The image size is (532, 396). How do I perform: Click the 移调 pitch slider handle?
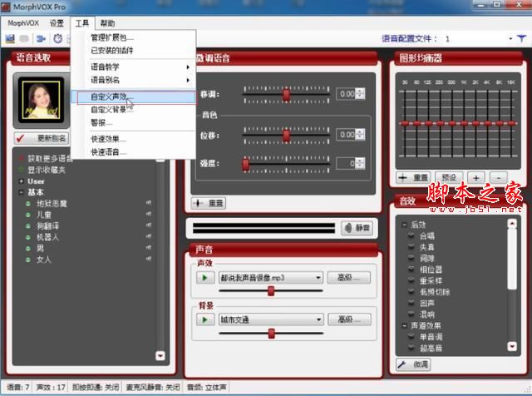click(286, 94)
